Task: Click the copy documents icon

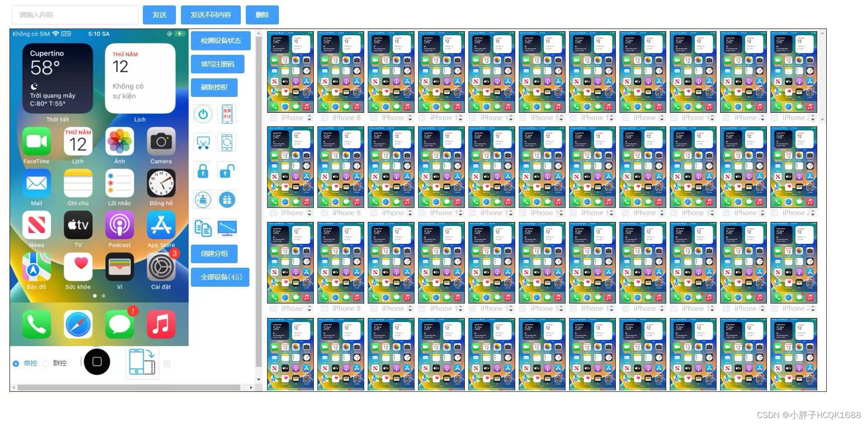Action: click(203, 228)
